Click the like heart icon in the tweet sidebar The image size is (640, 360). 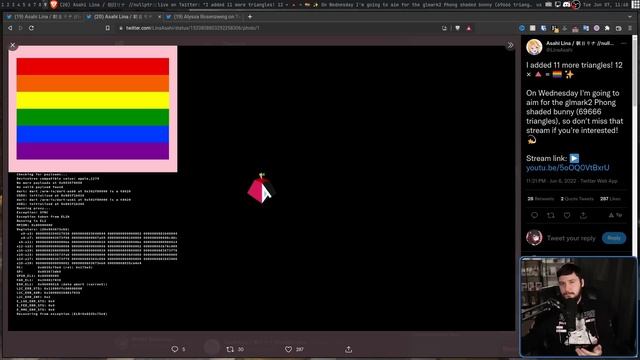click(567, 215)
